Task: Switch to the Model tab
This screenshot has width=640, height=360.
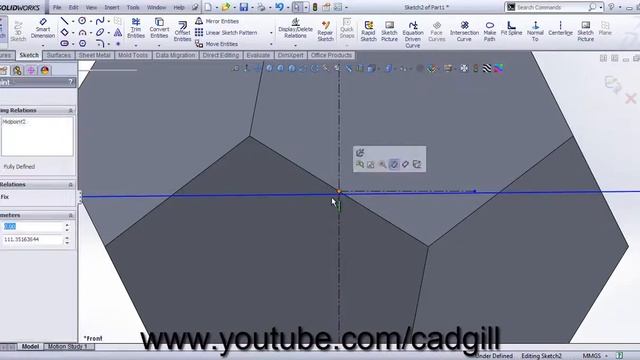Action: [x=30, y=347]
